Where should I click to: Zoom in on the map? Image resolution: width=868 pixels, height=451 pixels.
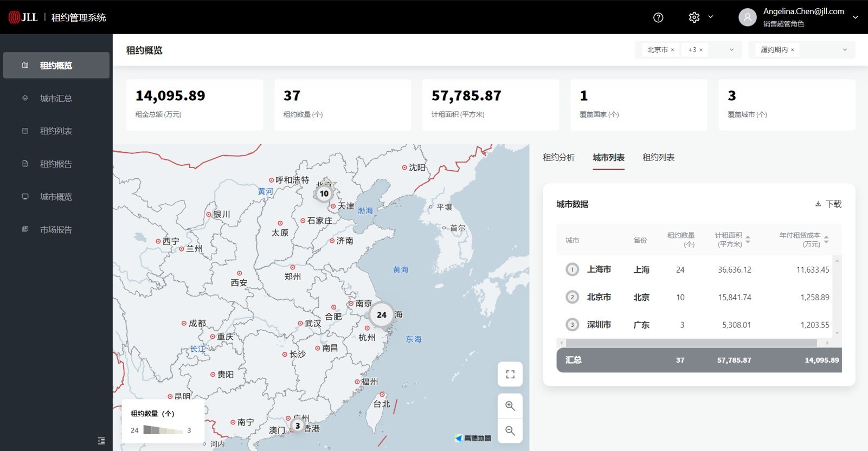(x=510, y=406)
